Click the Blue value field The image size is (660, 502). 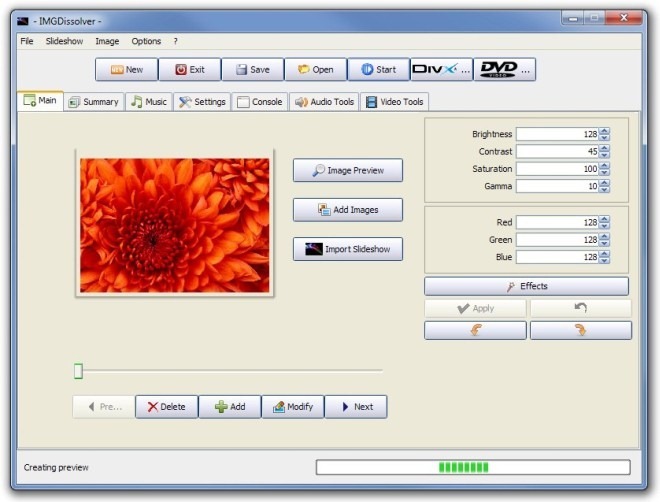[558, 257]
